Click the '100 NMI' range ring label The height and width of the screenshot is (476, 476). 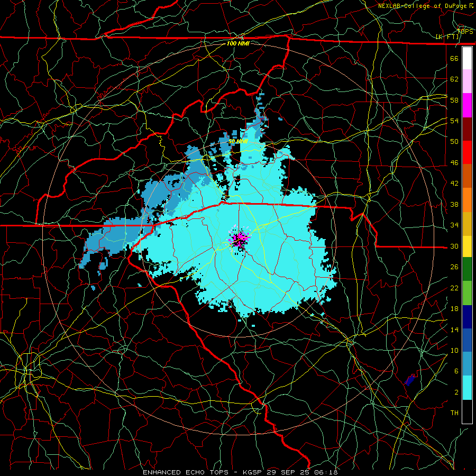point(238,43)
